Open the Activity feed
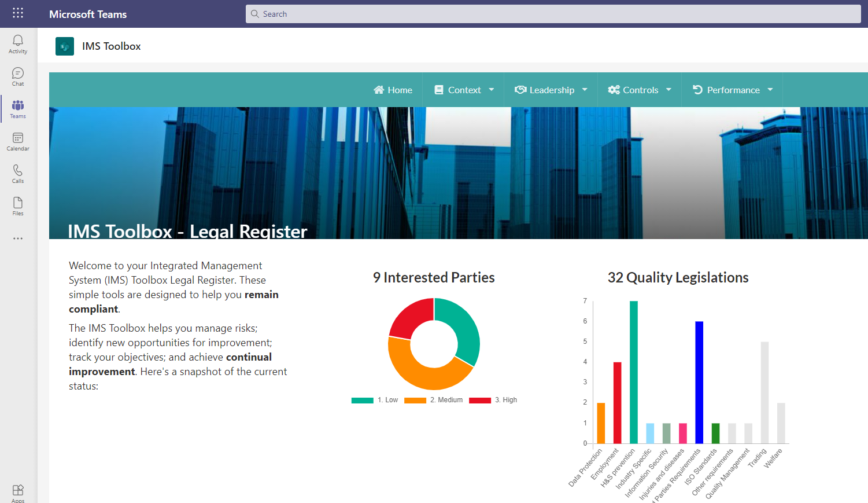Viewport: 868px width, 503px height. point(18,44)
